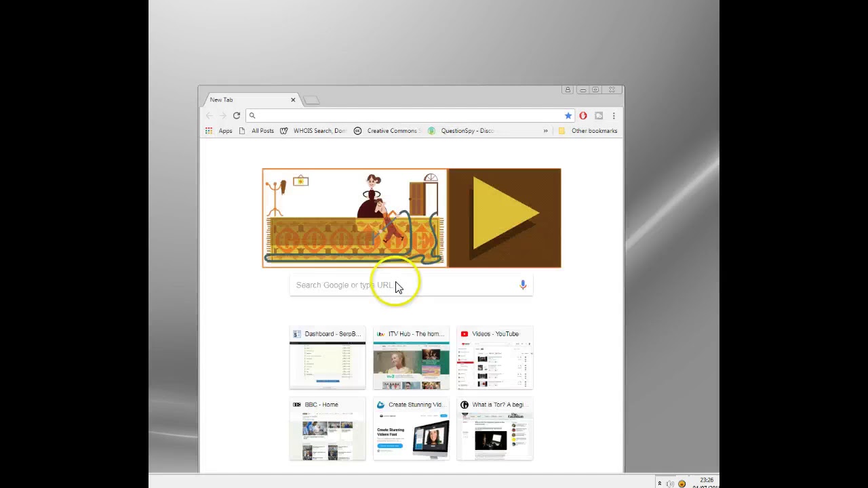Open the Other bookmarks folder

pyautogui.click(x=587, y=131)
